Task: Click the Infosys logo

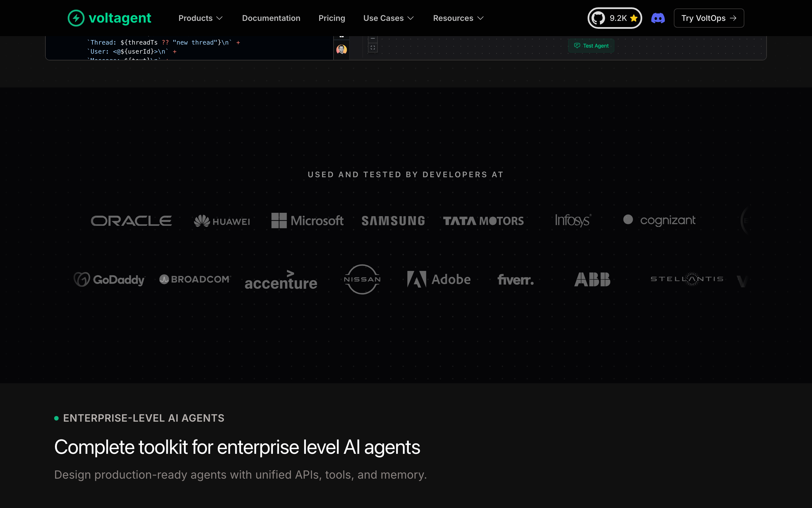Action: pos(573,220)
